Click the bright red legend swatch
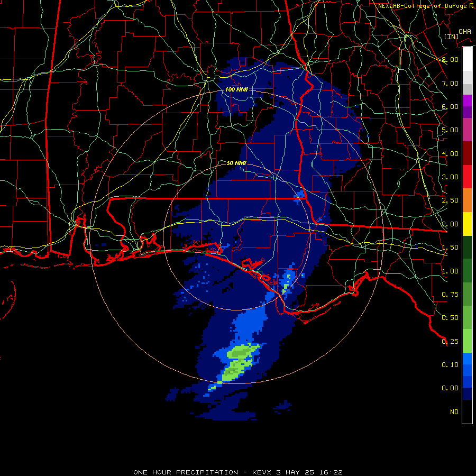The height and width of the screenshot is (476, 476). (467, 177)
